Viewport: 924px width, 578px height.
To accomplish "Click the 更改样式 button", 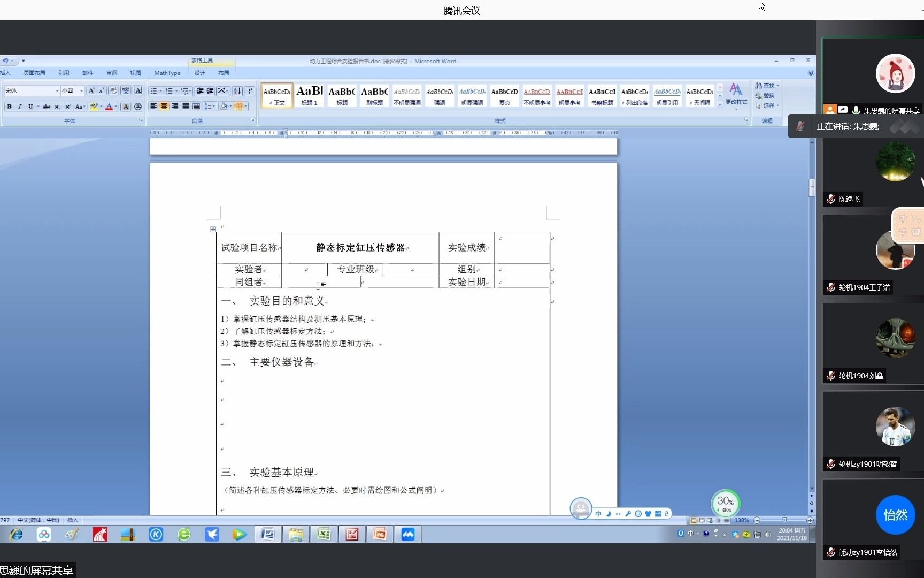I will pos(736,95).
